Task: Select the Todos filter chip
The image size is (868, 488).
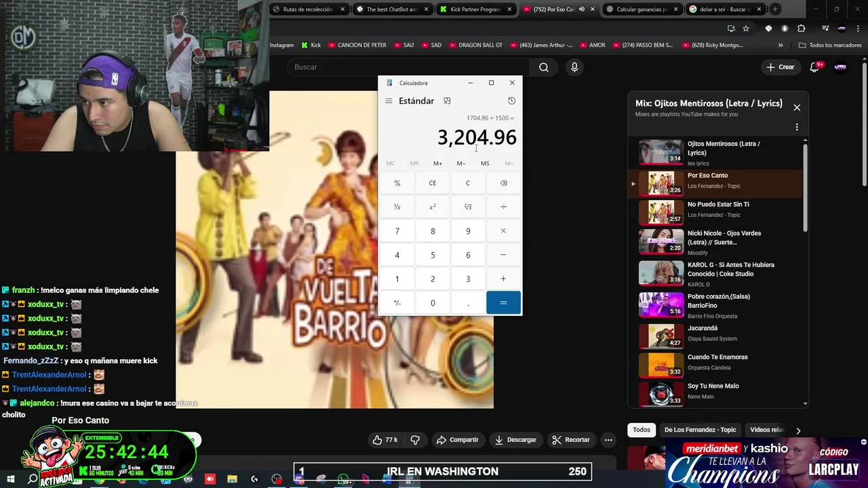Action: coord(642,430)
